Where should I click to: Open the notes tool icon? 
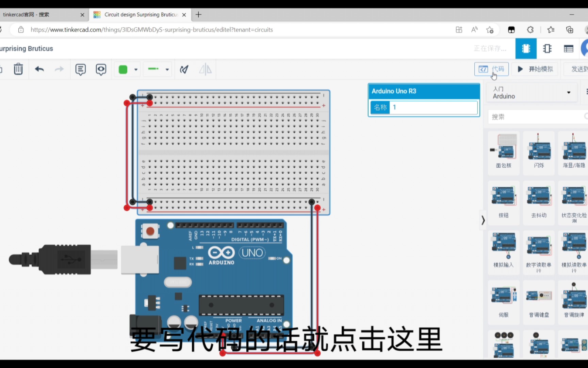81,70
